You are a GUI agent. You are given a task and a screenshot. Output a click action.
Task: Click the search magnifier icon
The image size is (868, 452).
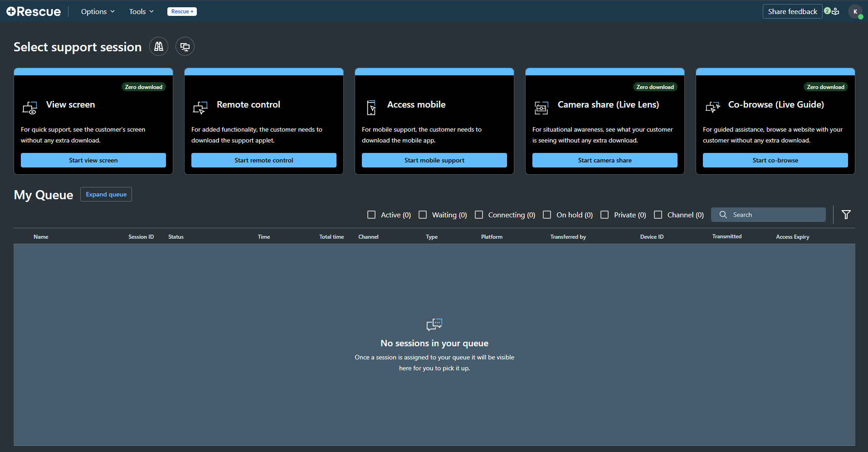[x=723, y=215]
